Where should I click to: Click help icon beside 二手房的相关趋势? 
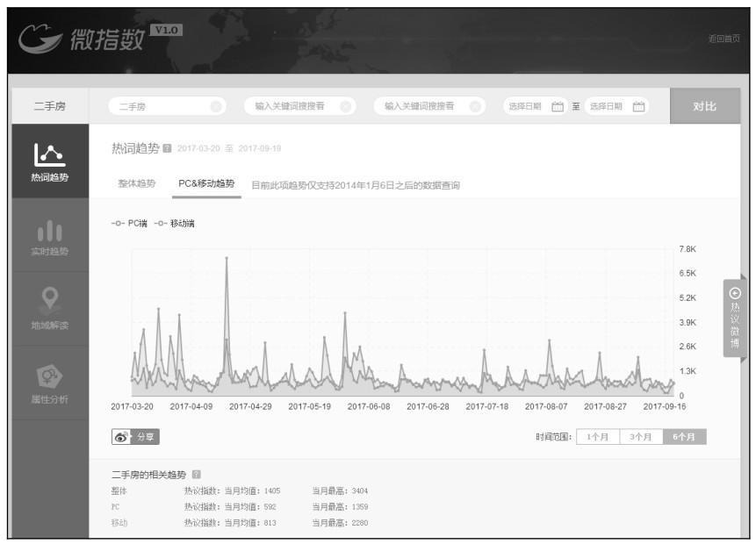[196, 474]
